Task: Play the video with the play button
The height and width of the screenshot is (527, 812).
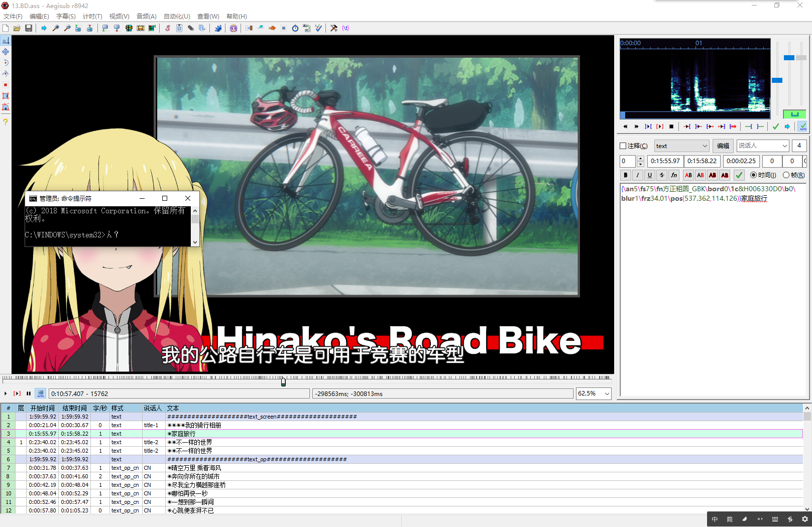Action: [x=6, y=393]
